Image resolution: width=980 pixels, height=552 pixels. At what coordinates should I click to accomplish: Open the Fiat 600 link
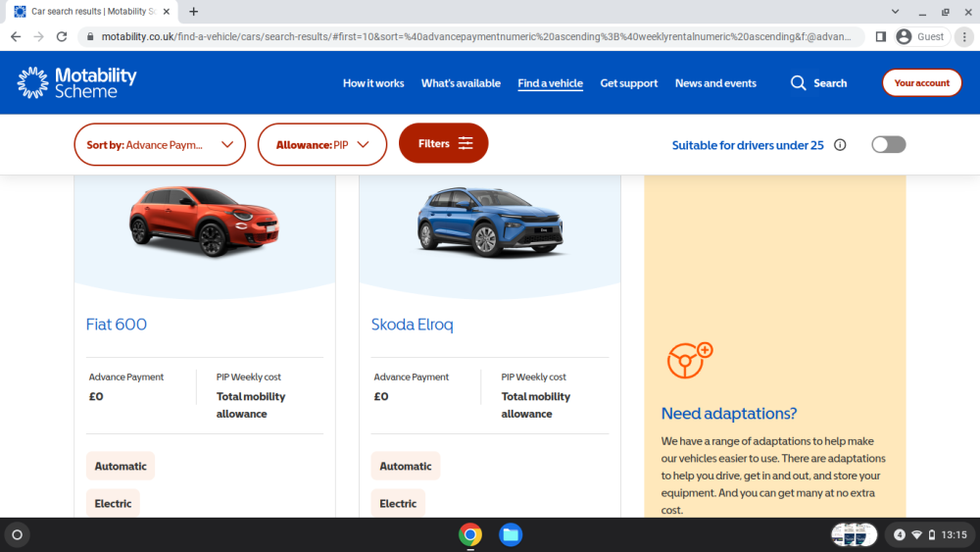[x=117, y=325]
